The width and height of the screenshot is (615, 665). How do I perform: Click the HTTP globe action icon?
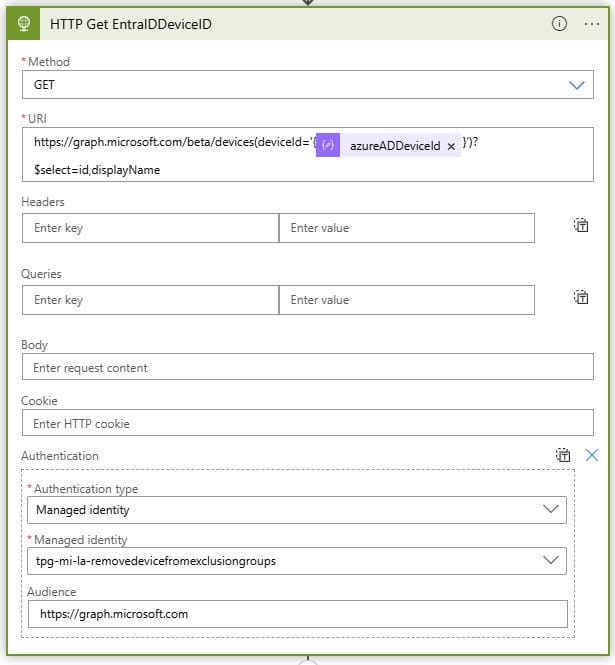tap(24, 24)
